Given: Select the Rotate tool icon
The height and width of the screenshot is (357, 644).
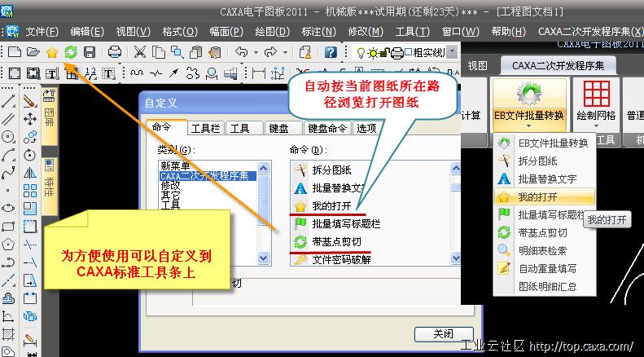Looking at the screenshot, I should click(x=30, y=155).
